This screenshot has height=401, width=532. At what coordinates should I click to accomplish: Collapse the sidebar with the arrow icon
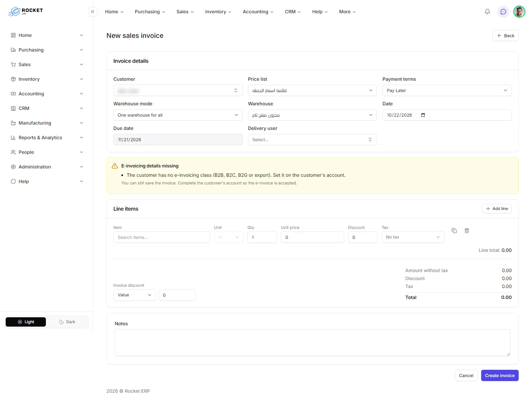pyautogui.click(x=93, y=12)
